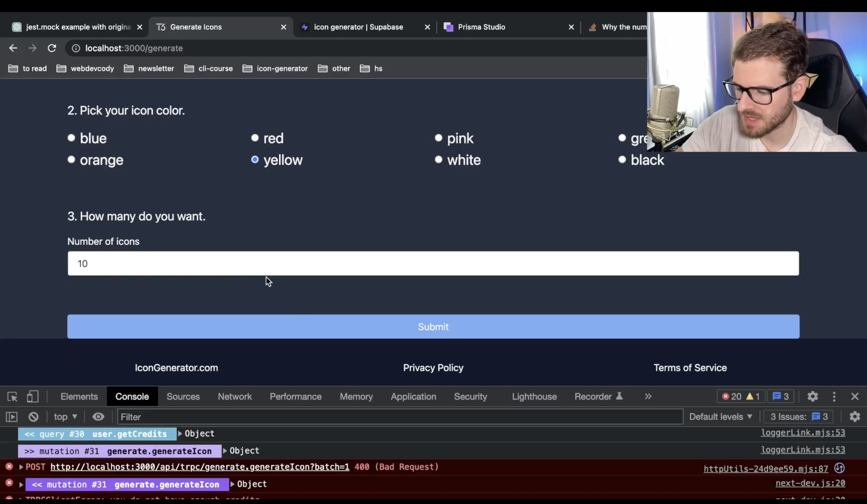Open the Privacy Policy link
Viewport: 867px width, 504px height.
coord(433,368)
